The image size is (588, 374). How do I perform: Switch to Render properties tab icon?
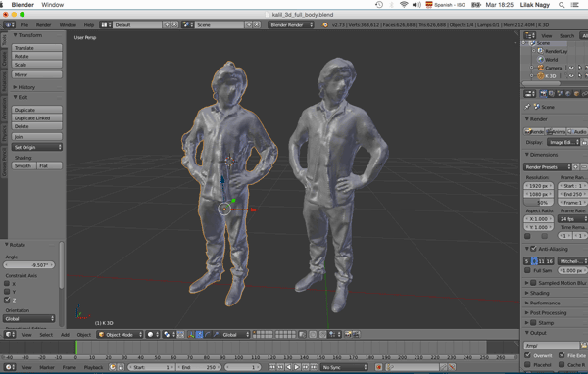coord(543,94)
